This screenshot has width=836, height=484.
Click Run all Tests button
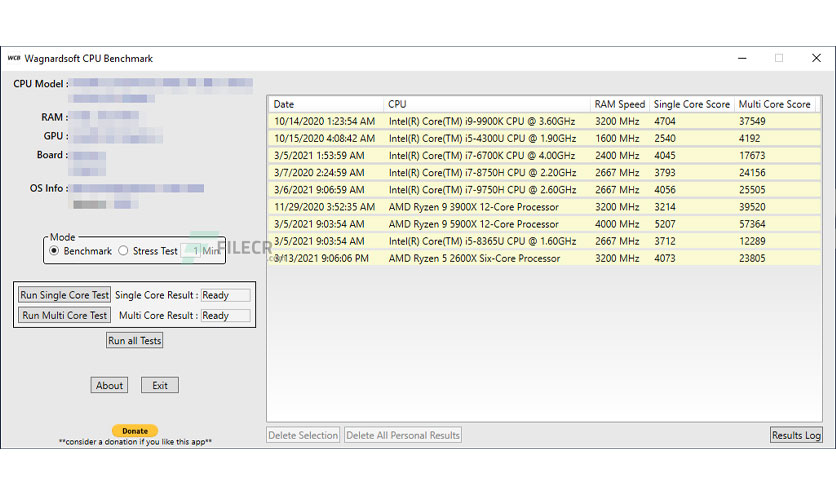pos(134,340)
